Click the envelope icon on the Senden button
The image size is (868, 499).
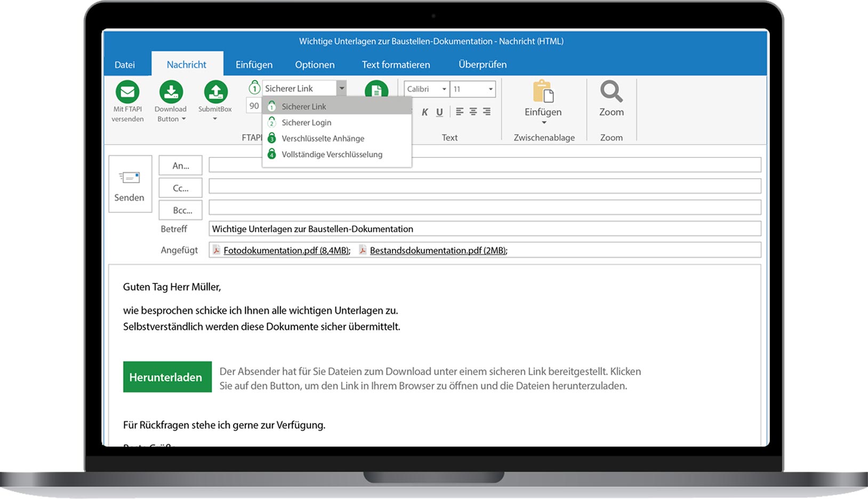pos(130,178)
